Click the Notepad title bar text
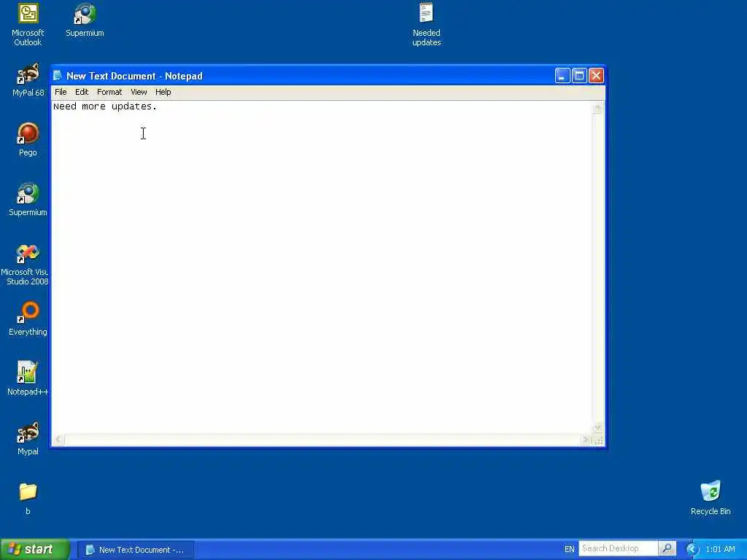747x560 pixels. click(134, 76)
